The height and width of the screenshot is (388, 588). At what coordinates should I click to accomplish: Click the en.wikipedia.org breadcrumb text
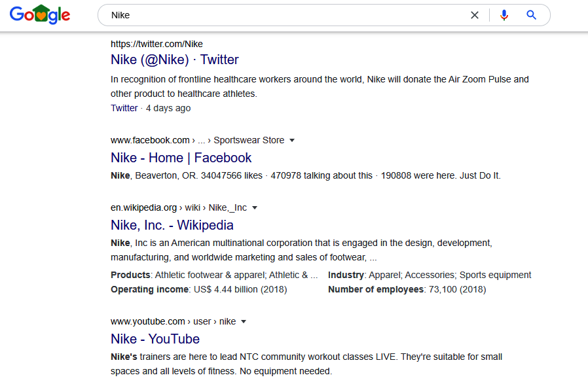coord(143,207)
